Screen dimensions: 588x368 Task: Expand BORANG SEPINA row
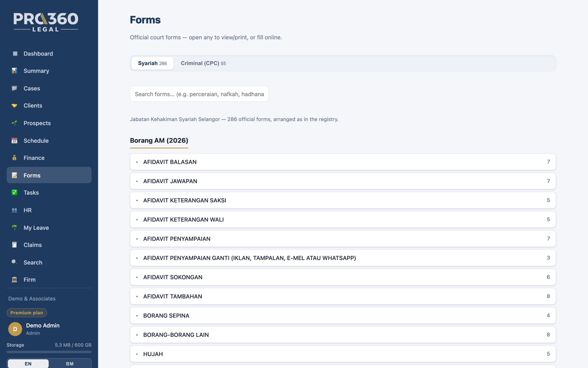pyautogui.click(x=343, y=316)
